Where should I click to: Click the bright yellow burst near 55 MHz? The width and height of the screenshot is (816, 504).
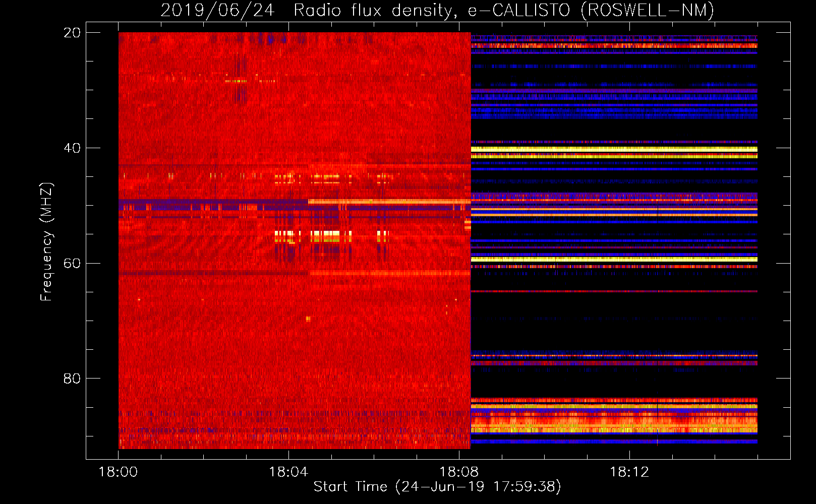pos(325,234)
